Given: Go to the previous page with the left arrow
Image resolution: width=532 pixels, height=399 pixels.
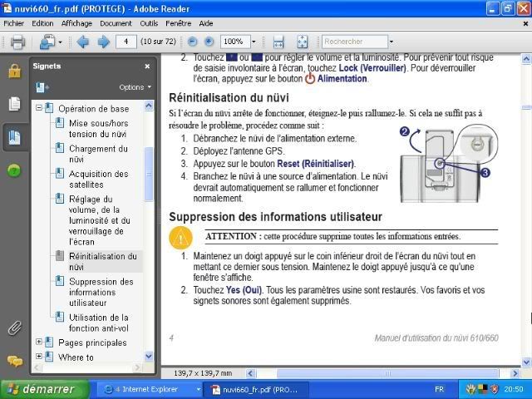Looking at the screenshot, I should pyautogui.click(x=83, y=42).
